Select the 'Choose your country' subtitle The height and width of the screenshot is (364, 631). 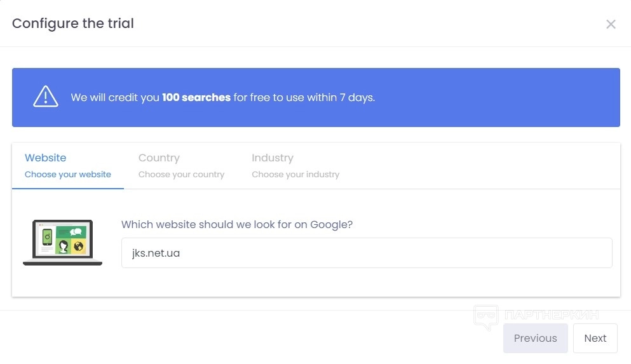[181, 174]
